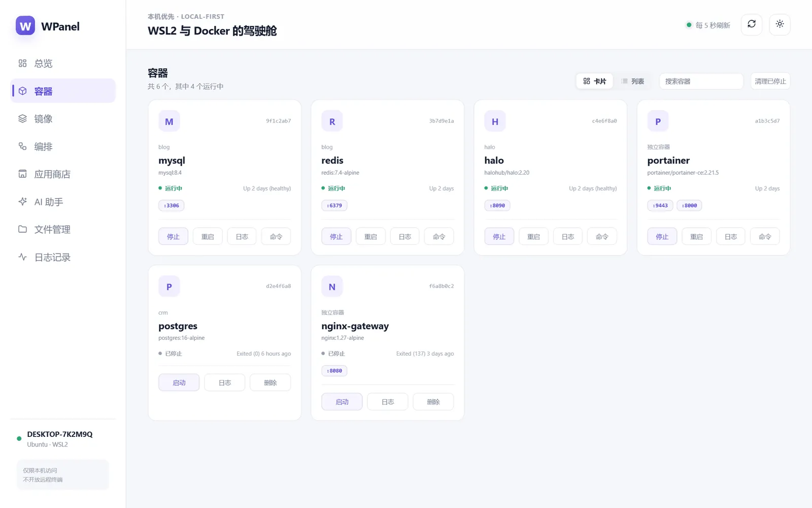Start the postgres container
Screen dimensions: 812x508
pyautogui.click(x=179, y=383)
